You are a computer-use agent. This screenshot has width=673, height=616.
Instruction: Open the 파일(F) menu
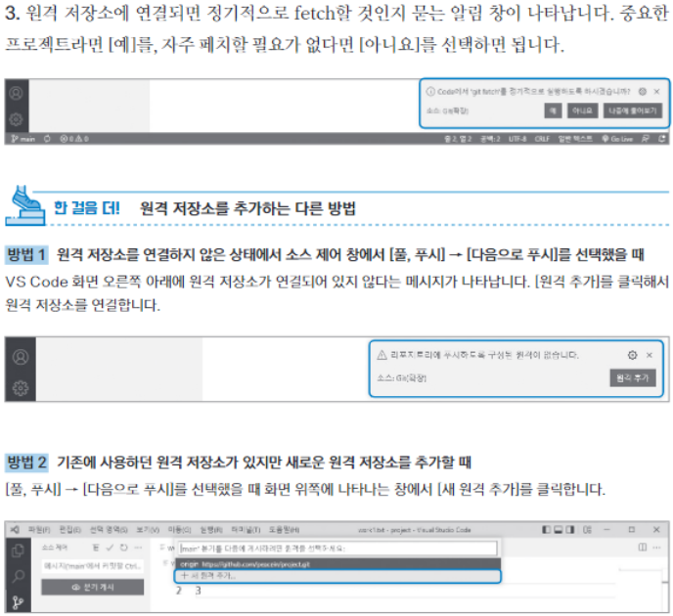click(x=39, y=530)
